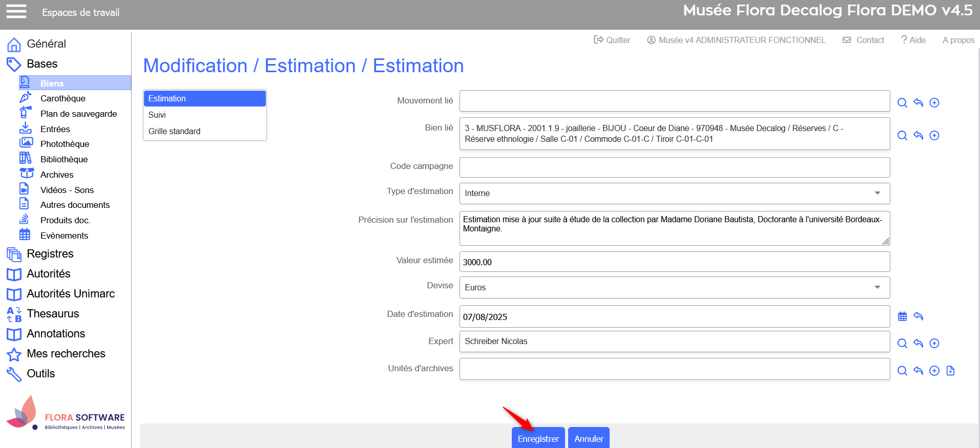The width and height of the screenshot is (980, 448).
Task: Click the document icon beside Unités d'archives
Action: (x=950, y=371)
